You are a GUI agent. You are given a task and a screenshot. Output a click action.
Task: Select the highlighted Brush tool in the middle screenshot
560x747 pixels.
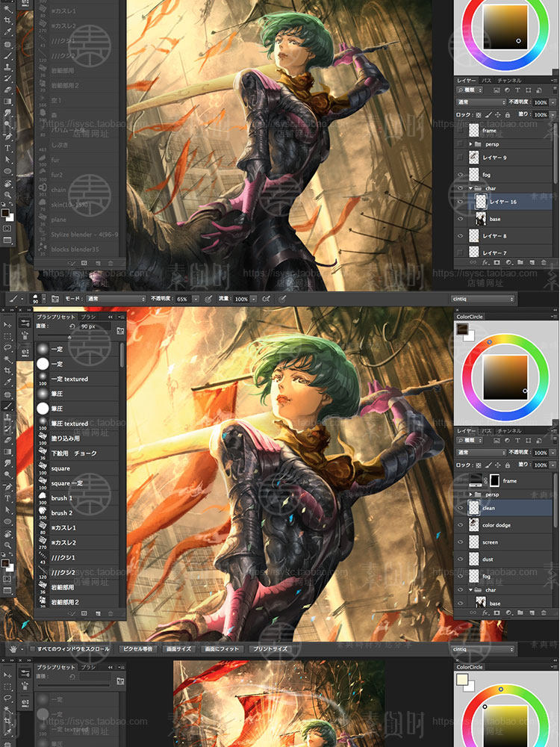(7, 406)
